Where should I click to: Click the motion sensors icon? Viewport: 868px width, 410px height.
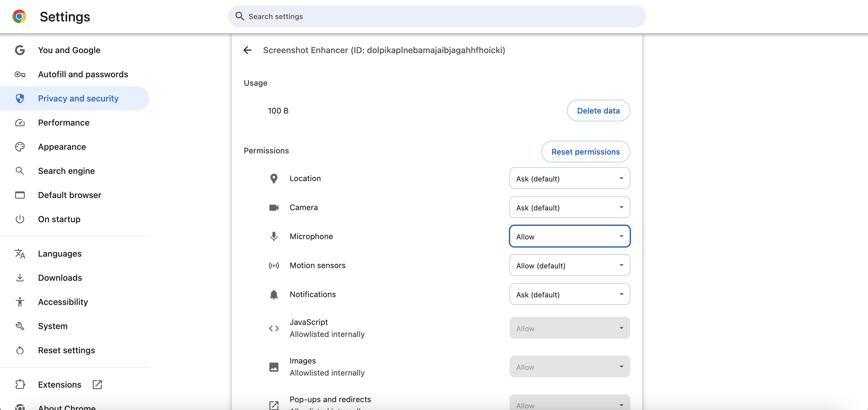(x=274, y=265)
